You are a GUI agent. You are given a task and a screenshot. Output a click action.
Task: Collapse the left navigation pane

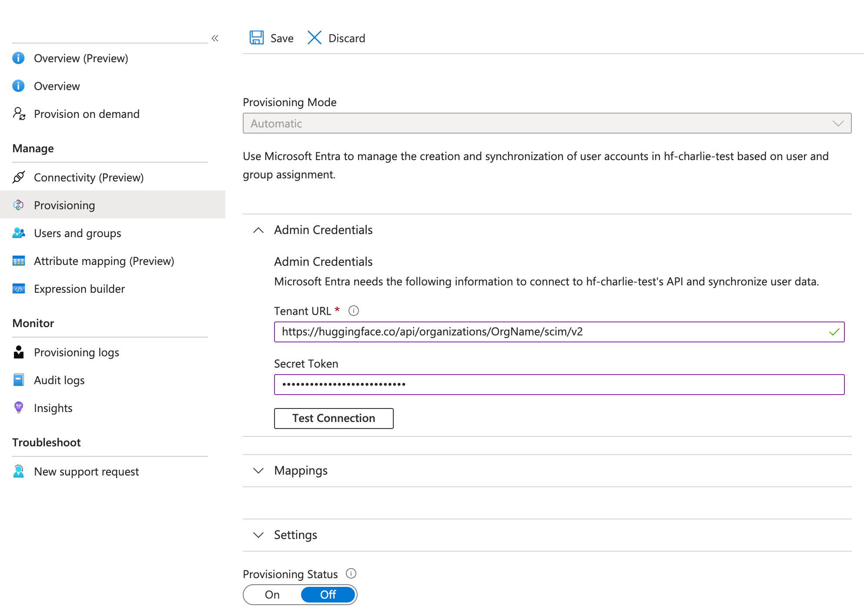pyautogui.click(x=214, y=38)
